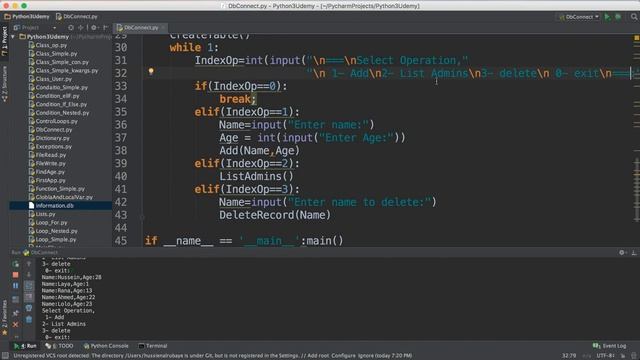This screenshot has width=640, height=360.
Task: Click the scroll from source target icon
Action: (x=71, y=27)
